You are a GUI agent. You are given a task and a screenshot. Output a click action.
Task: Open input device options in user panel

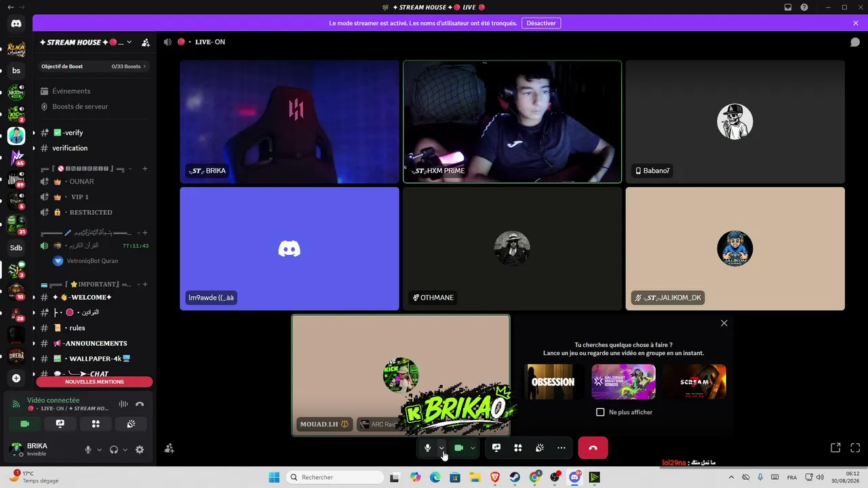pyautogui.click(x=99, y=449)
